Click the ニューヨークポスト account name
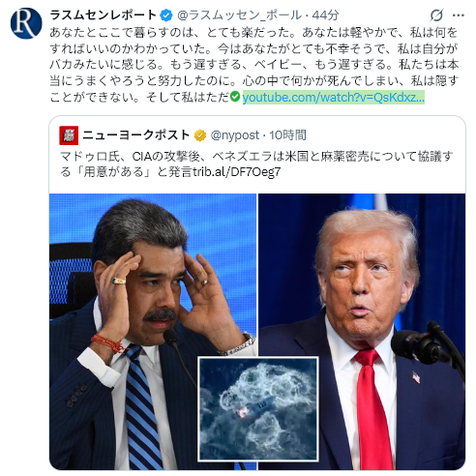The height and width of the screenshot is (476, 476). 135,135
